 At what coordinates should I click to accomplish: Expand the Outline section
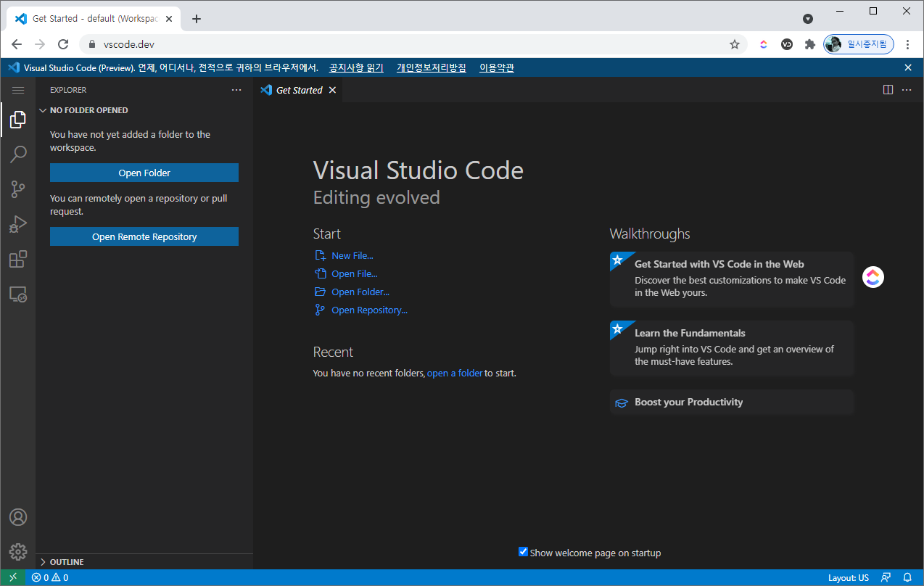pos(144,562)
